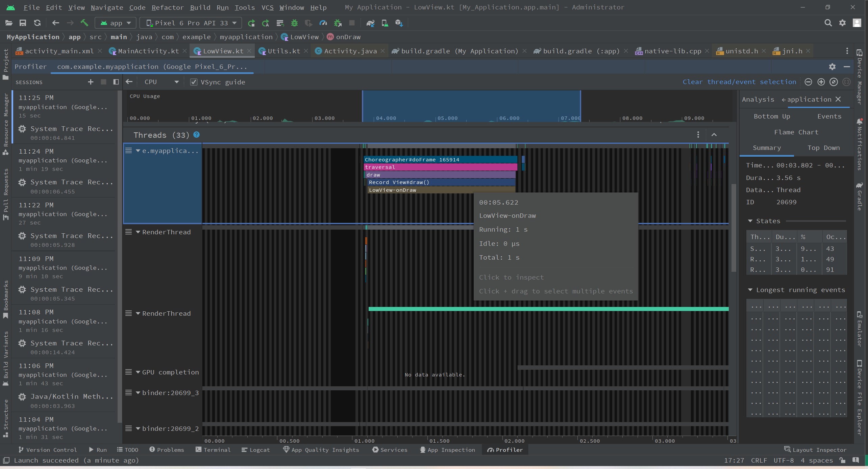Open the Build menu
The width and height of the screenshot is (868, 469).
tap(200, 7)
